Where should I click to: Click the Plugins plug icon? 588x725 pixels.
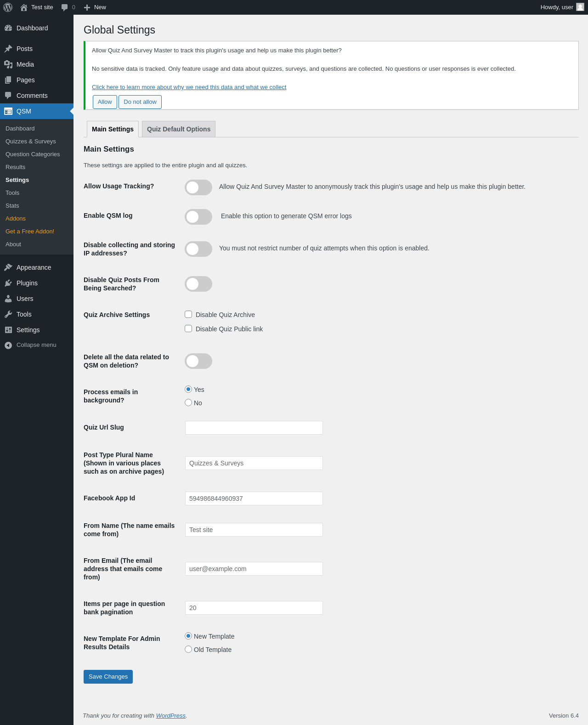tap(8, 283)
